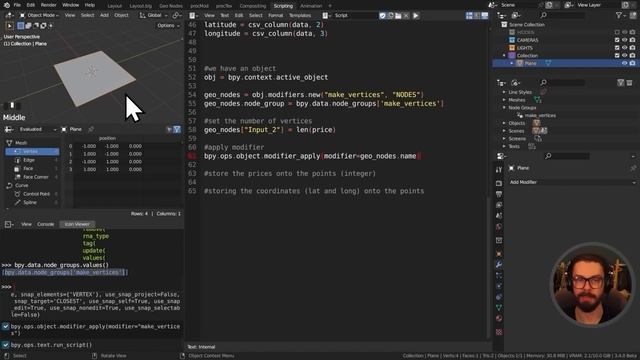Open the Object Data properties triangle icon
This screenshot has height=360, width=640.
(x=499, y=308)
